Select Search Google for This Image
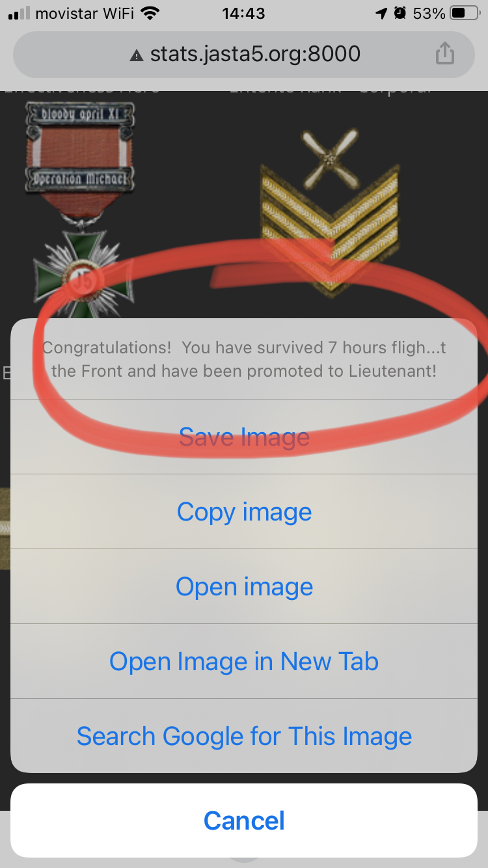Viewport: 488px width, 868px height. click(244, 736)
